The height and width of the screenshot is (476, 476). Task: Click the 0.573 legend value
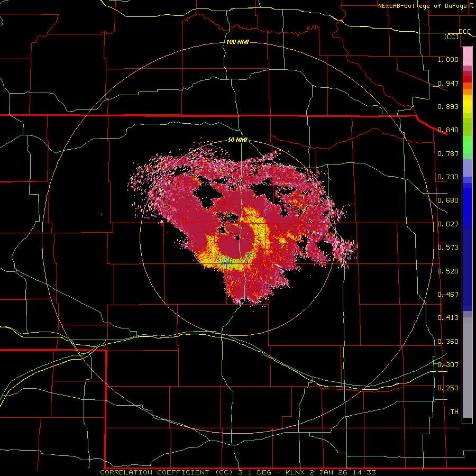point(448,248)
